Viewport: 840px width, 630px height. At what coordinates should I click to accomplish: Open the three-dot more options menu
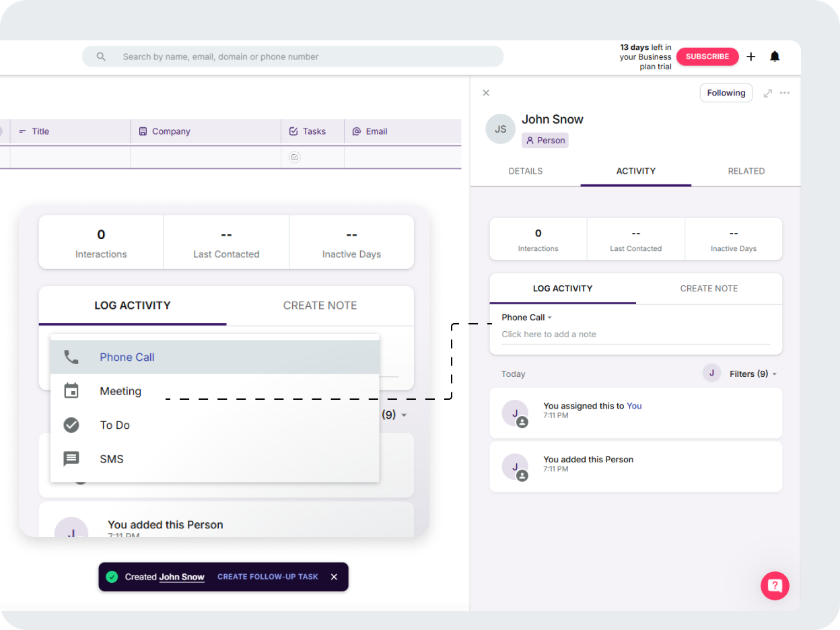(785, 93)
